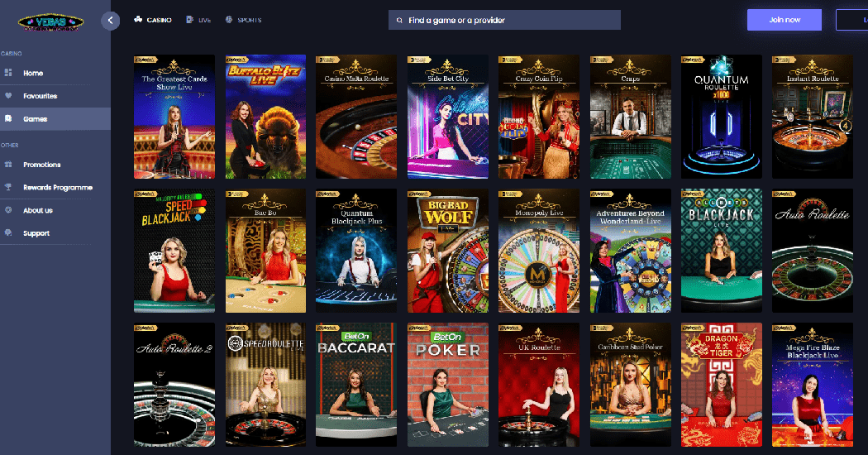
Task: Switch to the Live tab
Action: tap(199, 20)
